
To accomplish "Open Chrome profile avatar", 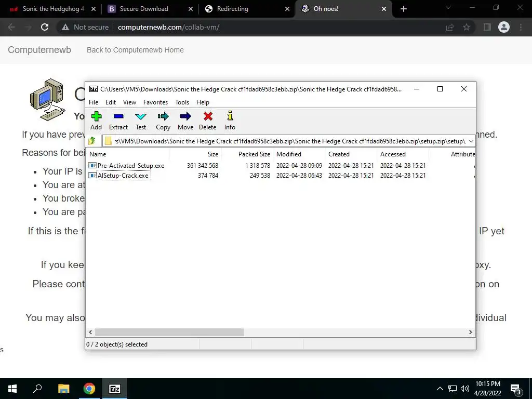I will 504,27.
